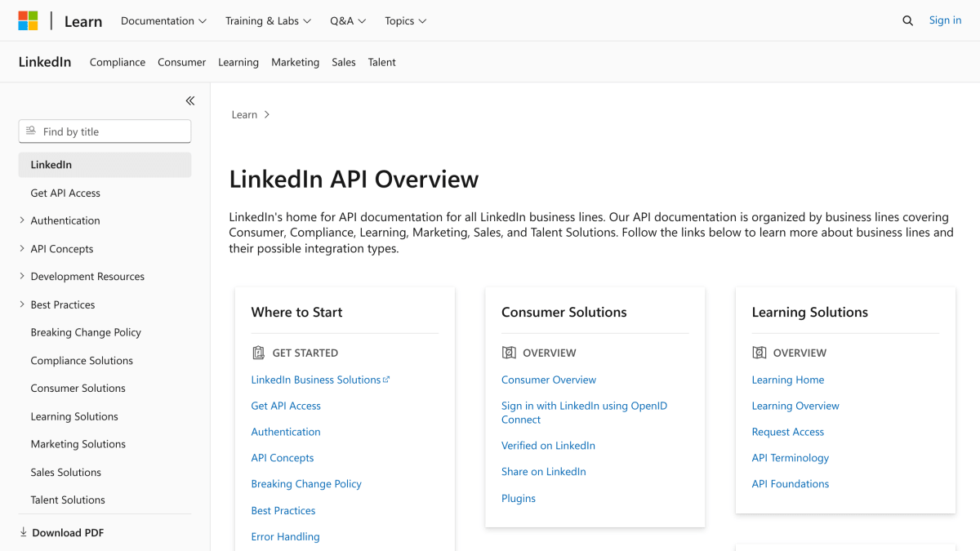Select LinkedIn in the sidebar tree

[x=105, y=165]
